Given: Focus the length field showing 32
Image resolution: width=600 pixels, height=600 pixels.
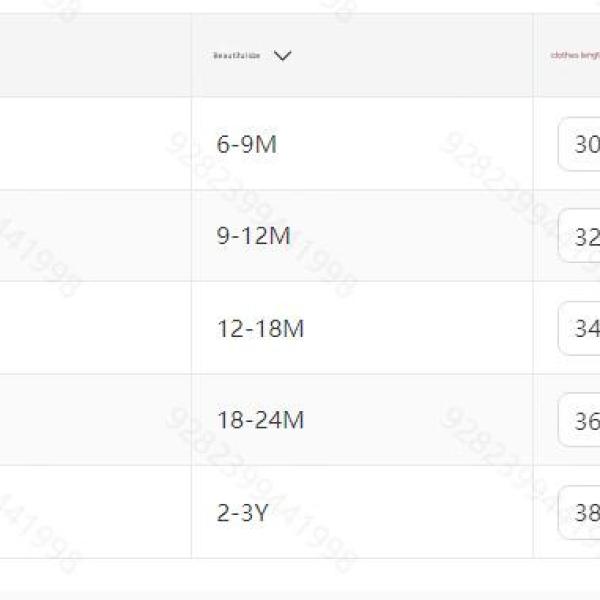Looking at the screenshot, I should [x=580, y=237].
